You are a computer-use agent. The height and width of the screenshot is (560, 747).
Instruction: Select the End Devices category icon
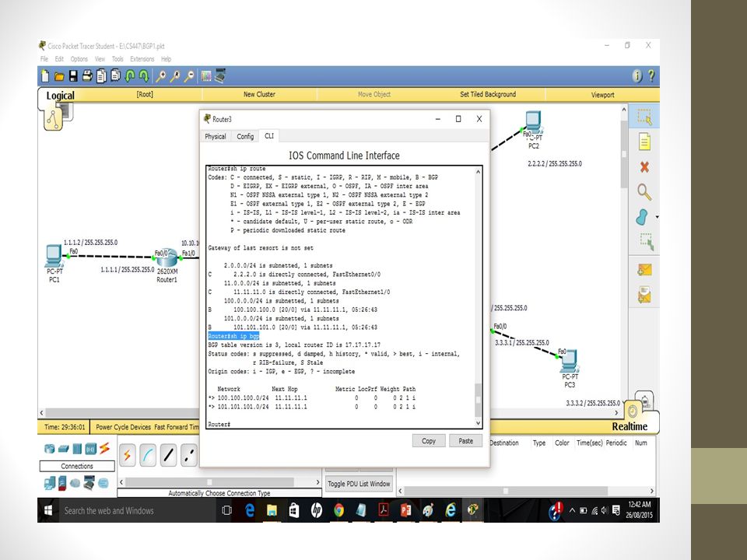[50, 483]
